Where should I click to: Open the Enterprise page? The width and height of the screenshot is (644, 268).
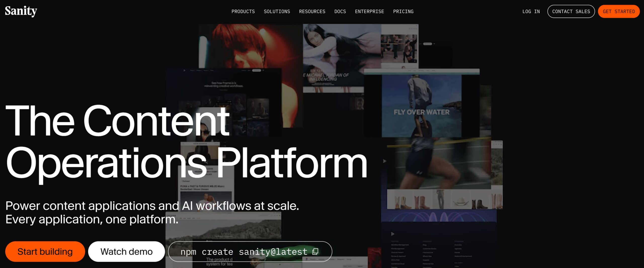pyautogui.click(x=369, y=12)
